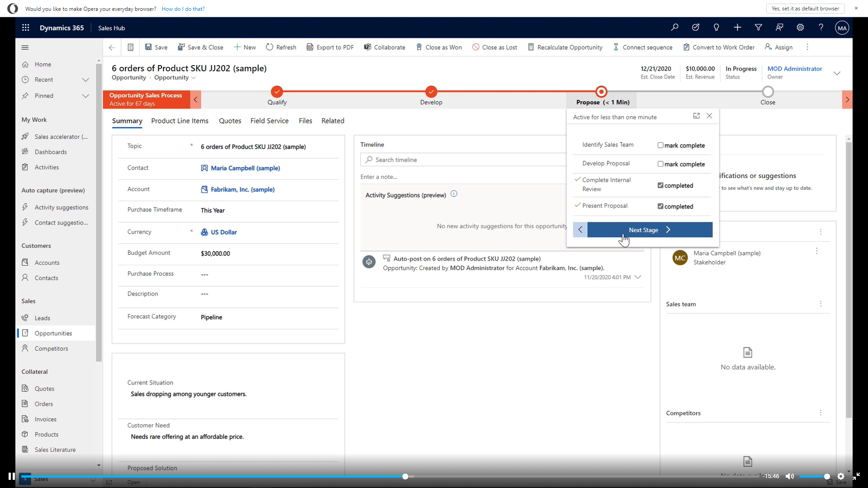
Task: Click the search magnifier in top bar
Action: (x=675, y=28)
